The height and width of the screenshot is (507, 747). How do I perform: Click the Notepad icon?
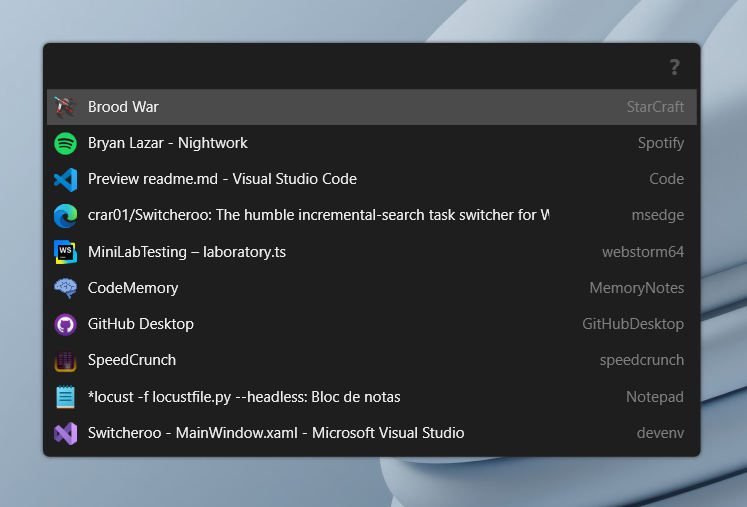coord(65,396)
